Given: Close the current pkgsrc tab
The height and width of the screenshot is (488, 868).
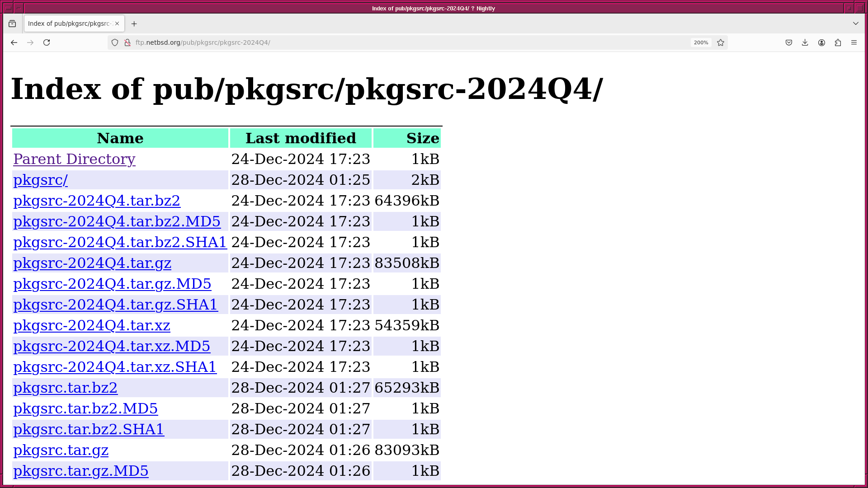Looking at the screenshot, I should (117, 23).
